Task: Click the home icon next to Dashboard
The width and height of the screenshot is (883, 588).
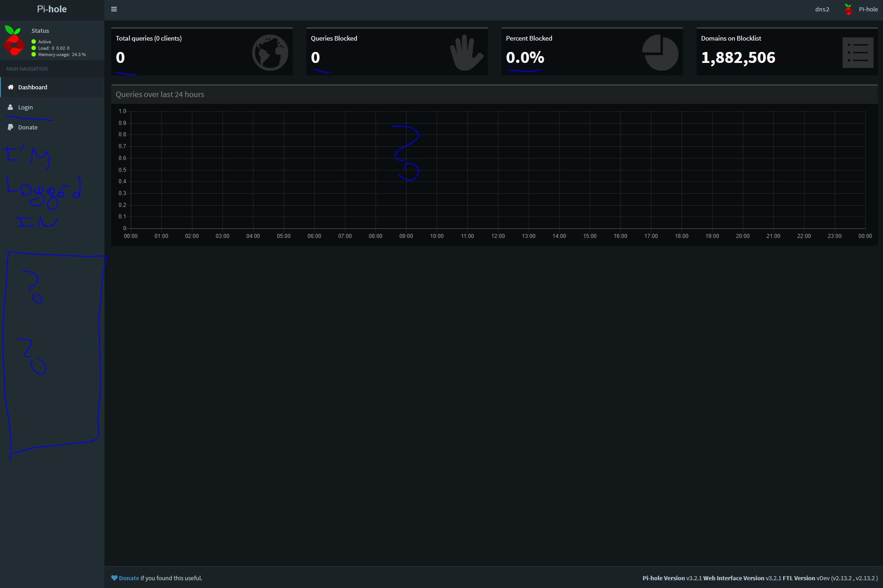Action: tap(10, 87)
